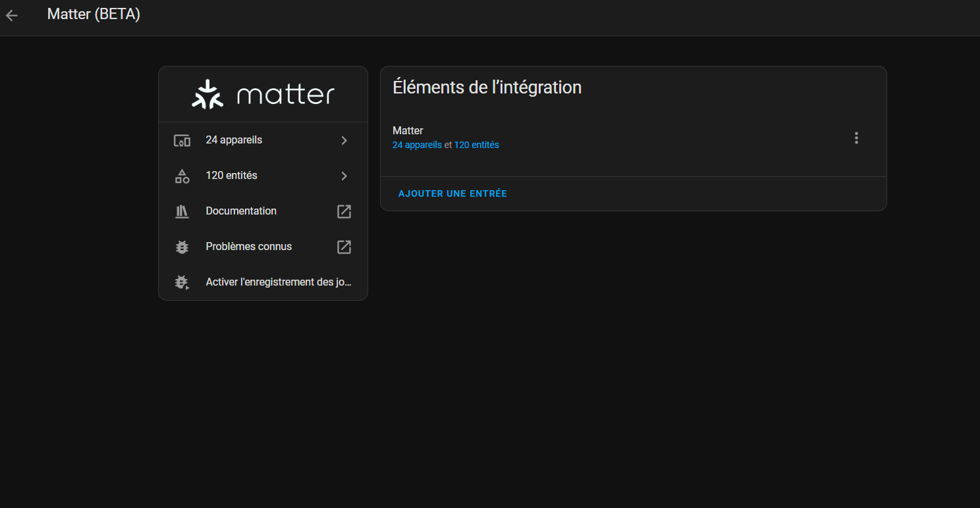Click the bug-play icon for debug logging
Screen dimensions: 980x508
pyautogui.click(x=182, y=282)
